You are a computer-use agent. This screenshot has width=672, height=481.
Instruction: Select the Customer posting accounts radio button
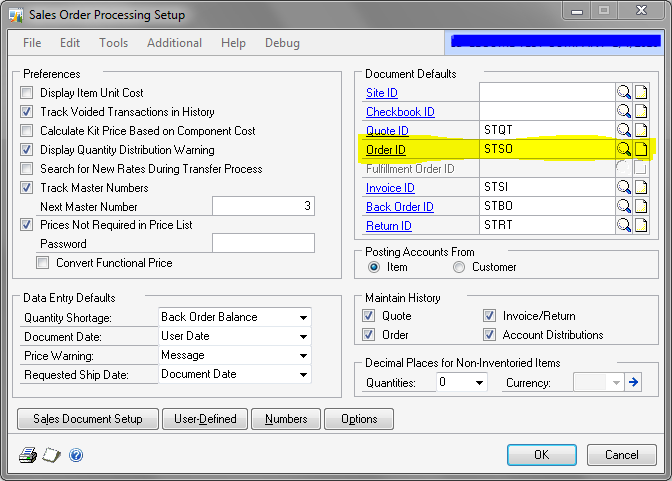click(459, 268)
